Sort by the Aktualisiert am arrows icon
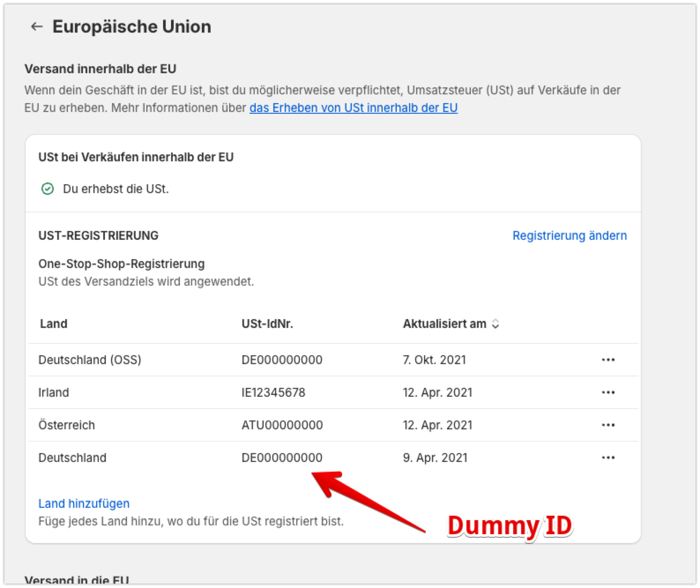The image size is (700, 588). [x=495, y=324]
